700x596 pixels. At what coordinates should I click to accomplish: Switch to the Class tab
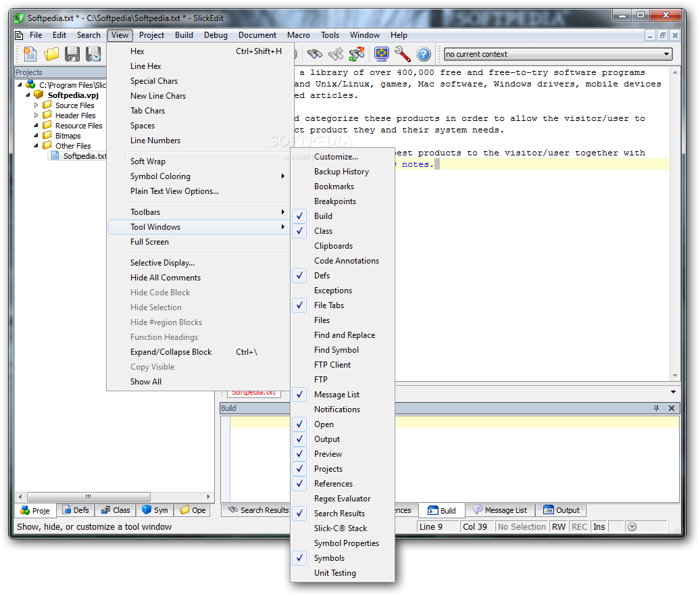coord(115,510)
